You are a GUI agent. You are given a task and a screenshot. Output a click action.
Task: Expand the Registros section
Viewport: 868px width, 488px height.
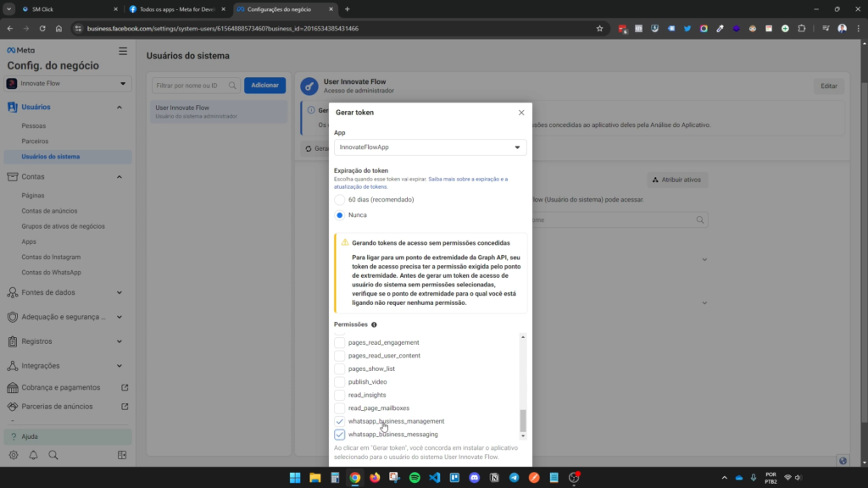119,341
